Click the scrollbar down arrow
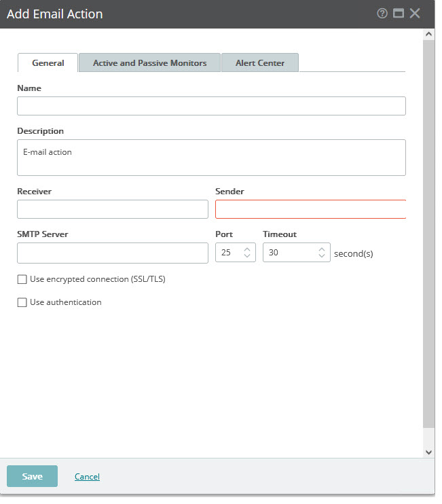Screen dimensions: 442x504 coord(428,452)
